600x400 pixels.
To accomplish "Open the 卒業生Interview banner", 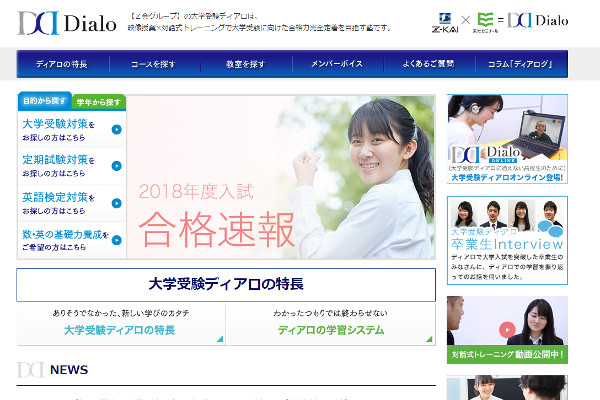I will tap(507, 240).
